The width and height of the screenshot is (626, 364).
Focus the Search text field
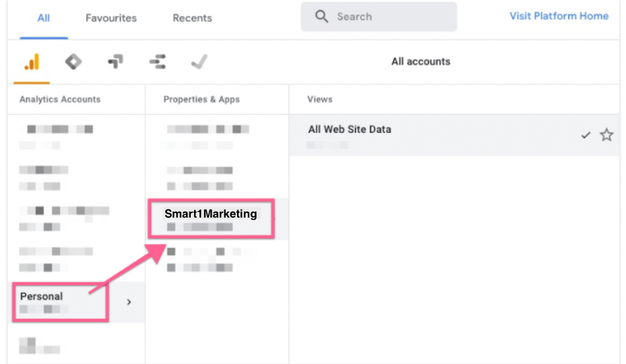pos(390,17)
